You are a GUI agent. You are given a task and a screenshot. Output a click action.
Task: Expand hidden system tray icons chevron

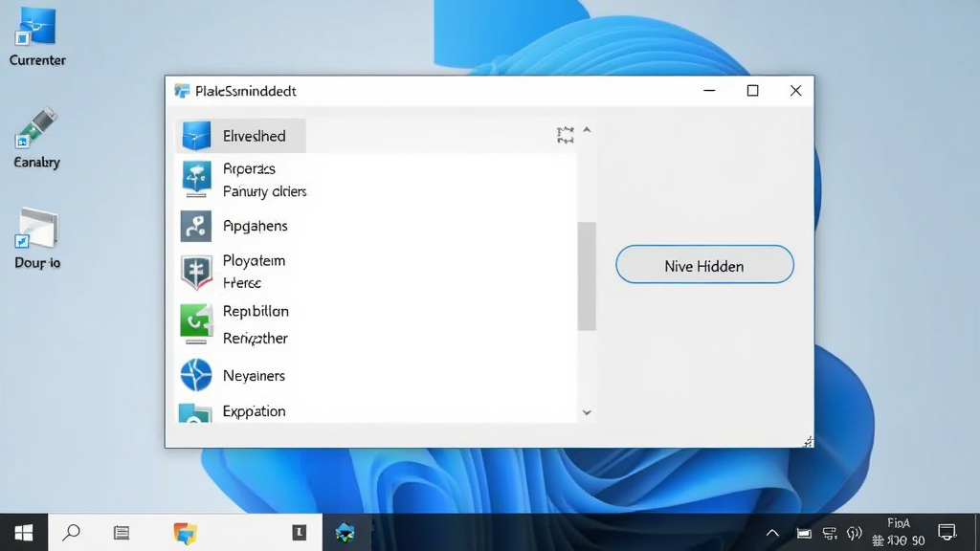pyautogui.click(x=772, y=534)
